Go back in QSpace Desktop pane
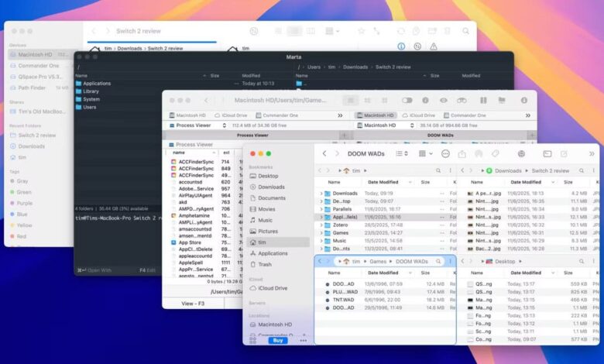This screenshot has height=364, width=604. pos(462,262)
